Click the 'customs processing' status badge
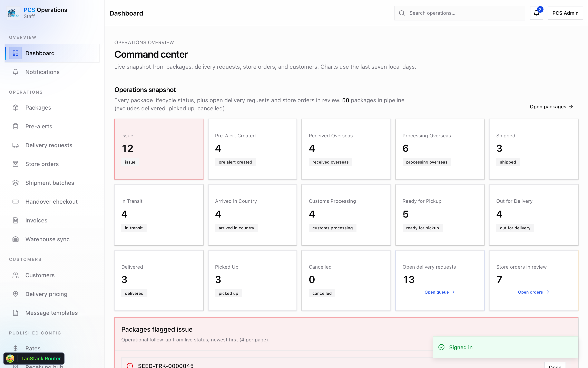588x368 pixels. pos(332,228)
